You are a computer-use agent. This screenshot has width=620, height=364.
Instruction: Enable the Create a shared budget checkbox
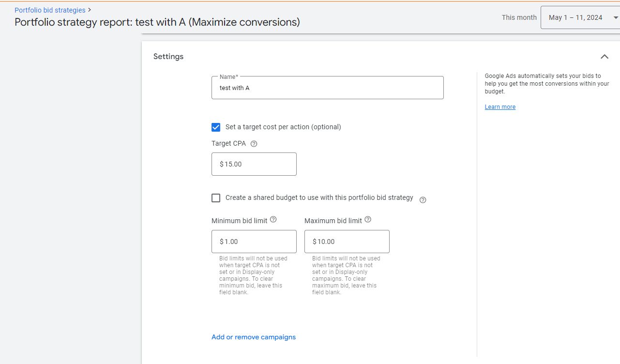[x=216, y=198]
